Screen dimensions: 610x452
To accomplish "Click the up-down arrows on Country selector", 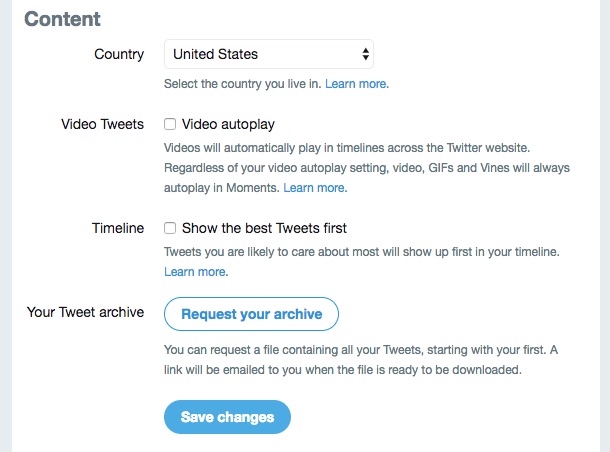I will [365, 54].
